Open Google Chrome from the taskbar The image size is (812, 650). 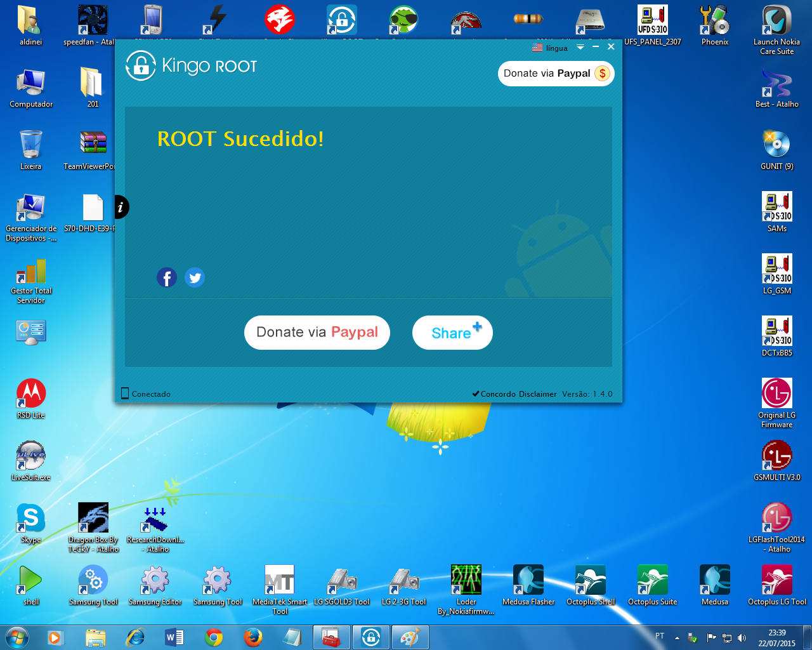pos(214,637)
